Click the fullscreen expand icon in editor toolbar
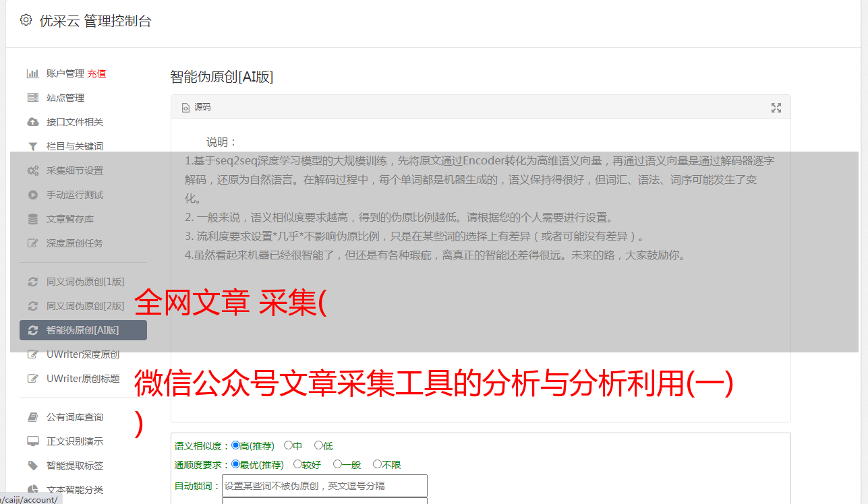The height and width of the screenshot is (504, 868). (776, 108)
